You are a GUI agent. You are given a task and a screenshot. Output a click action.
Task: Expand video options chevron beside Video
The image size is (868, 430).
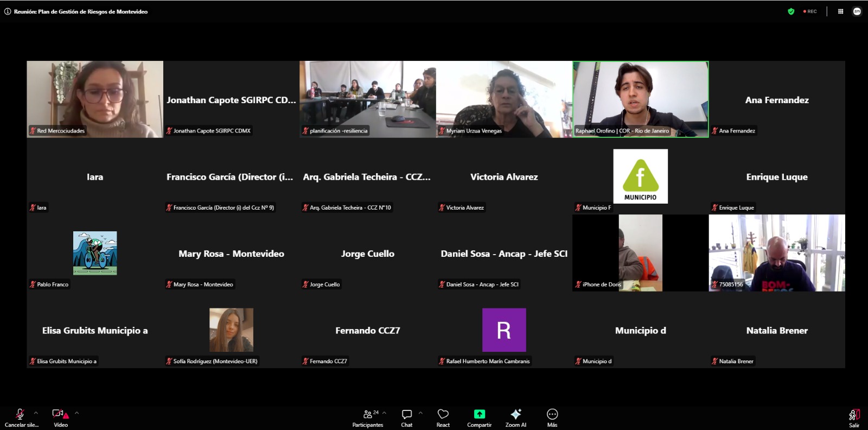tap(77, 413)
